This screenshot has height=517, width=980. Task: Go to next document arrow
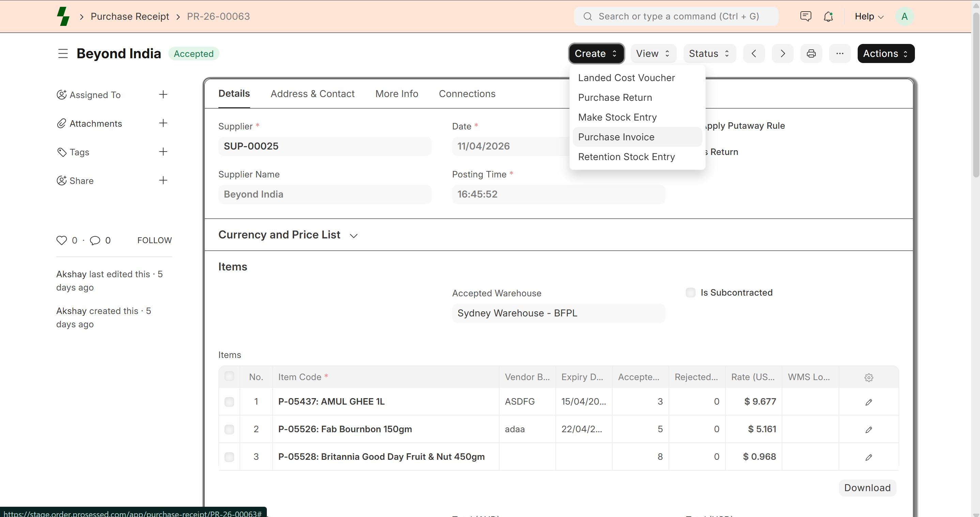(x=782, y=53)
